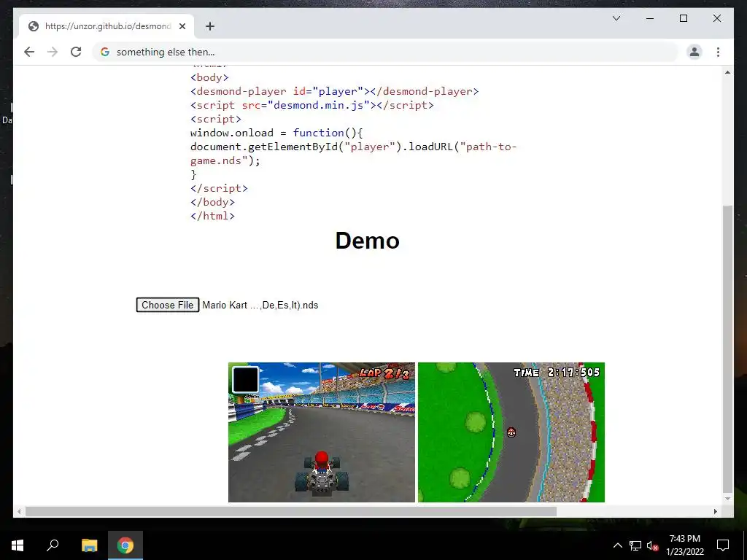Close the unzor.github.io tab

(x=182, y=26)
